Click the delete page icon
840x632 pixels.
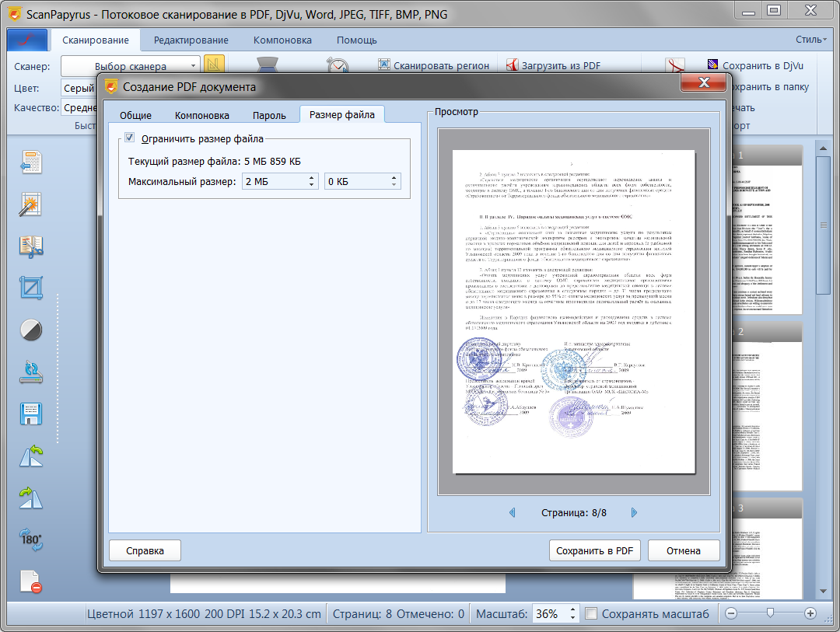click(31, 581)
